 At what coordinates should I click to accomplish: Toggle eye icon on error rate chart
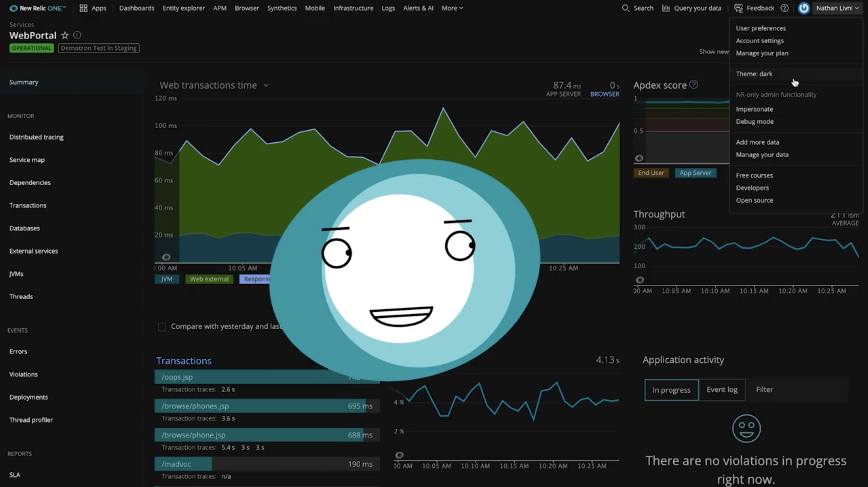(x=399, y=455)
